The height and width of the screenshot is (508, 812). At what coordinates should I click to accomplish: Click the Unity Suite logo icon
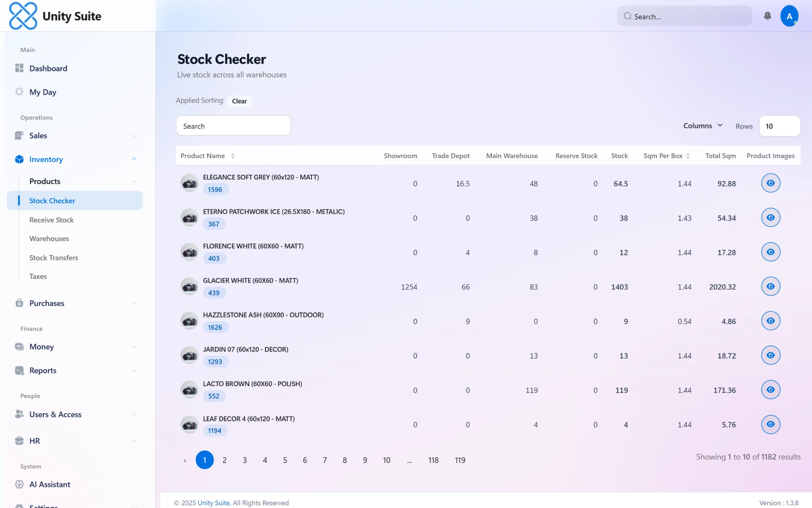click(23, 16)
